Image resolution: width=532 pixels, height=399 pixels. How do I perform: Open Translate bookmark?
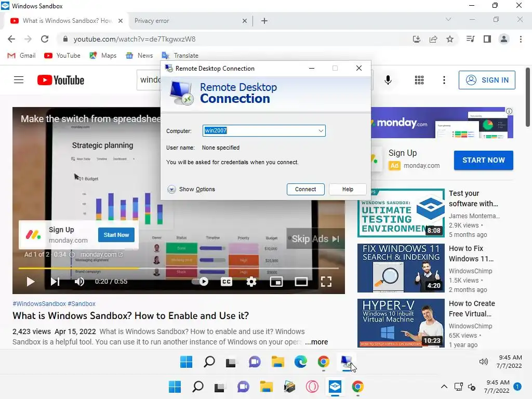tap(180, 55)
